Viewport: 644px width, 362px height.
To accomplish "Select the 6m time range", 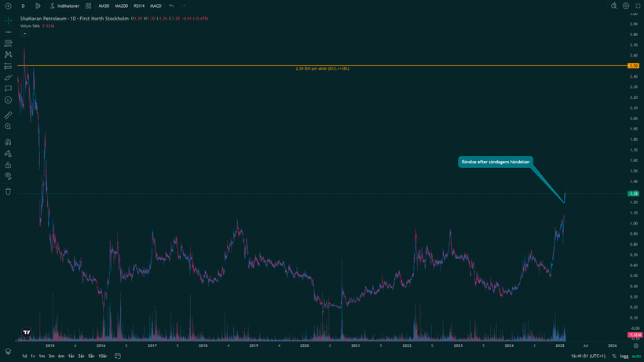I will tap(61, 356).
